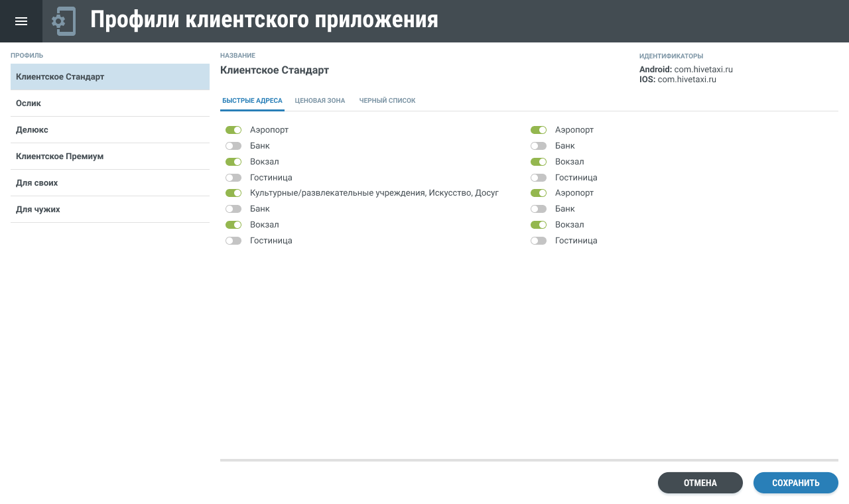Click the Сохранить button

tap(795, 483)
